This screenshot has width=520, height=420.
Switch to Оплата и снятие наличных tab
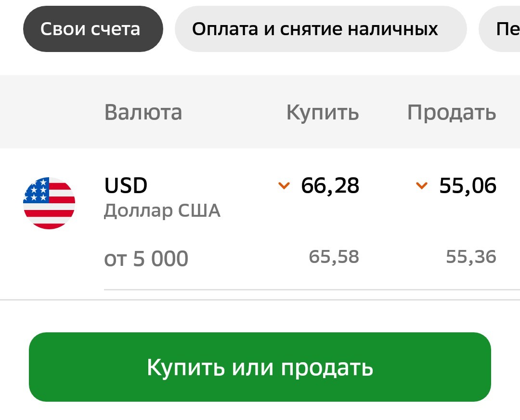click(321, 29)
